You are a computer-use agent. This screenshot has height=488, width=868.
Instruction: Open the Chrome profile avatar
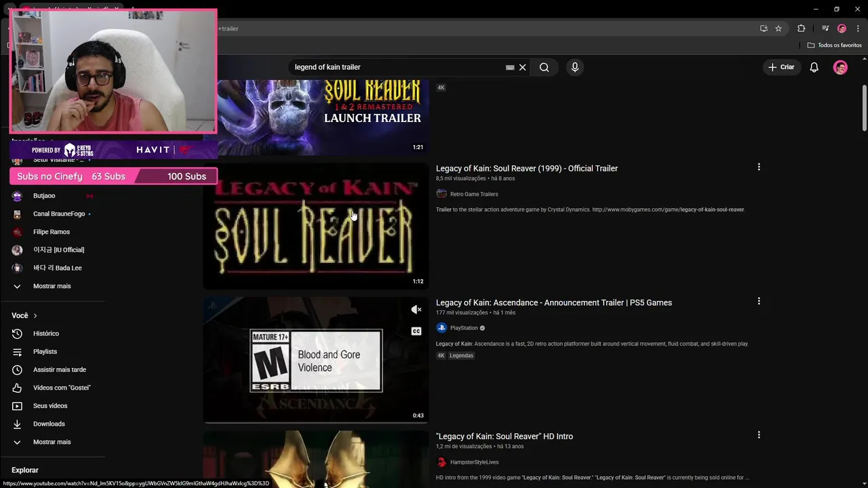coord(842,28)
